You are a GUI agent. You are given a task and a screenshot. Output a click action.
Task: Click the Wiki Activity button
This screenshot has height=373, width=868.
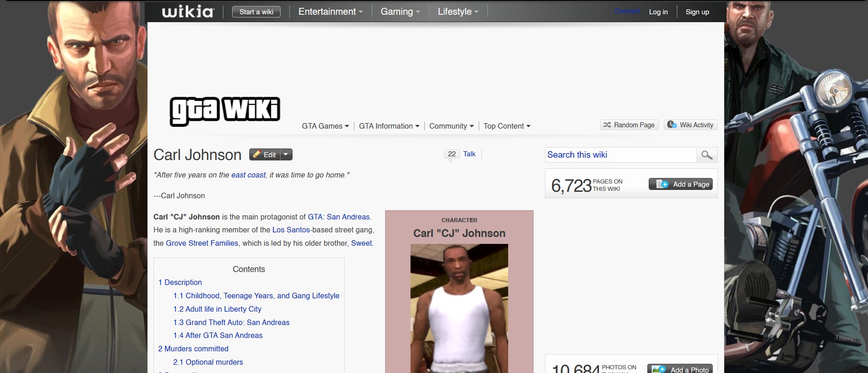coord(691,125)
